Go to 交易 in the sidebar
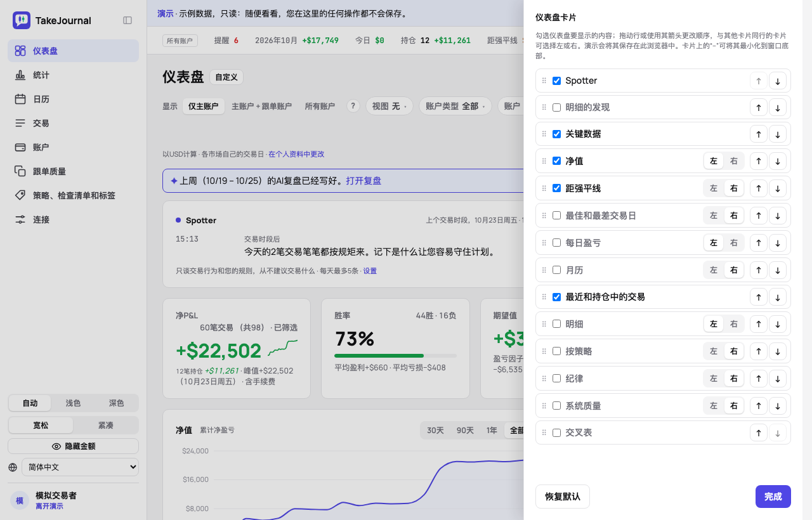 (73, 123)
